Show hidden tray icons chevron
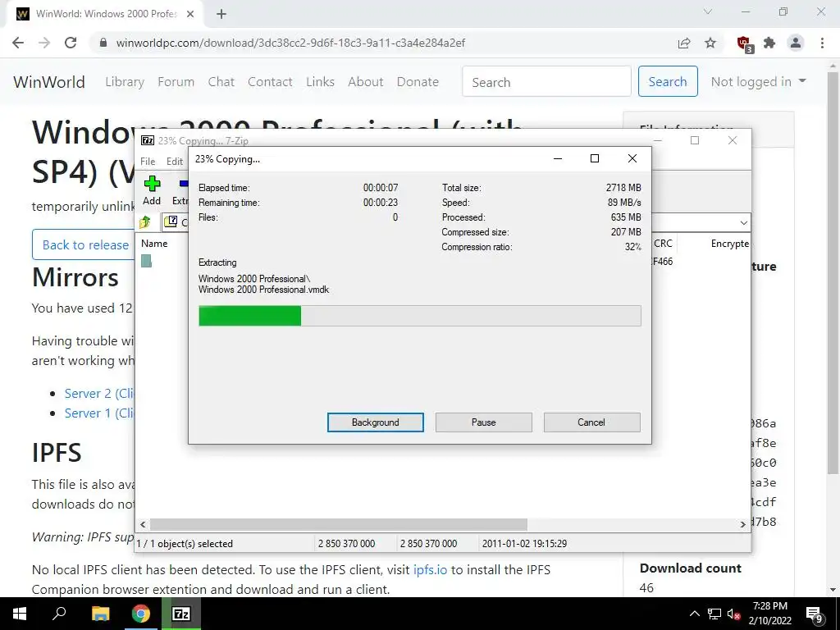Viewport: 840px width, 630px height. pos(694,614)
